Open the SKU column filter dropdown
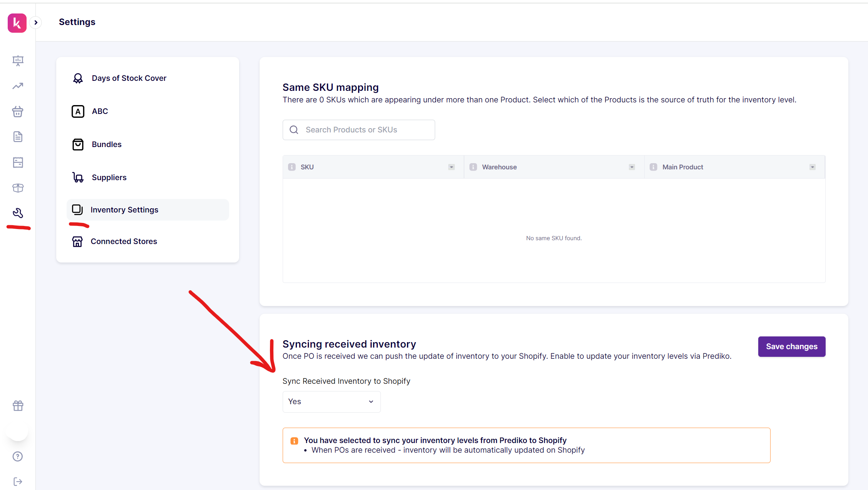The width and height of the screenshot is (868, 490). [451, 167]
